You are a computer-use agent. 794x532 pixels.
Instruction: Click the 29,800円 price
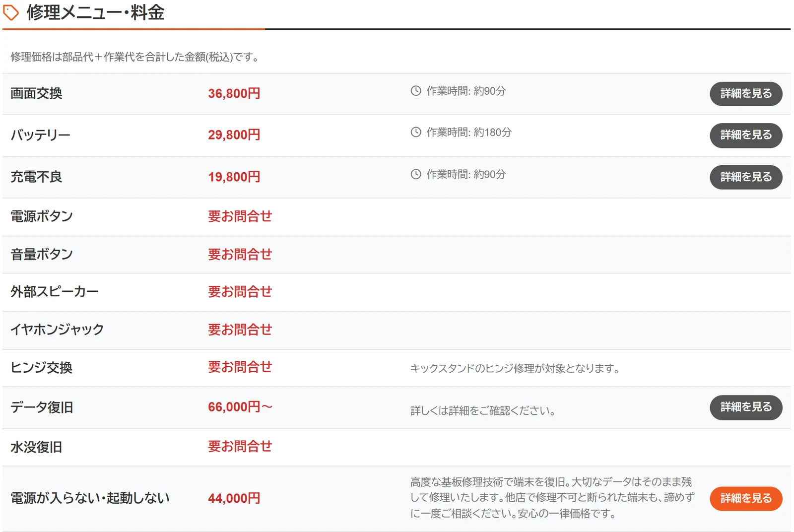point(234,134)
